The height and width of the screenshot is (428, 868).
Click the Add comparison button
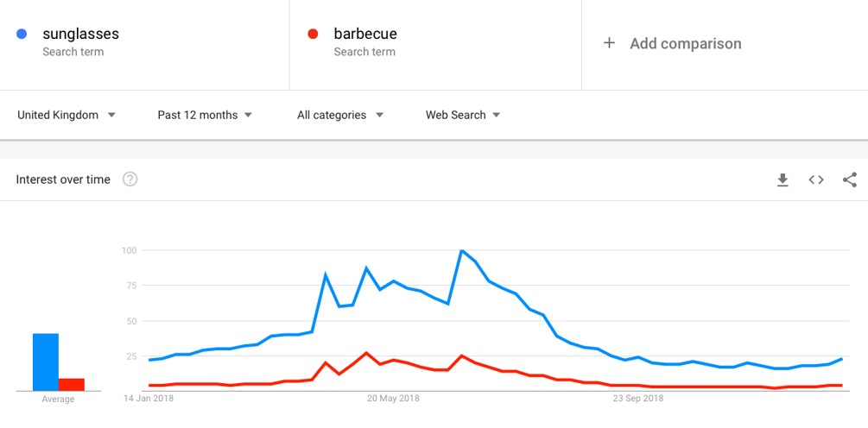click(672, 44)
